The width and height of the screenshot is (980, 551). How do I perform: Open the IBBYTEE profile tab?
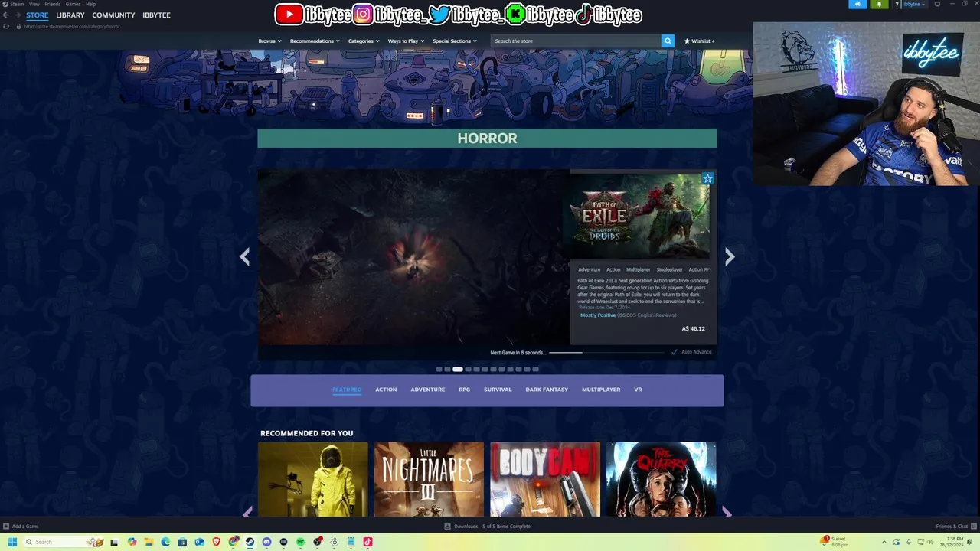tap(156, 15)
